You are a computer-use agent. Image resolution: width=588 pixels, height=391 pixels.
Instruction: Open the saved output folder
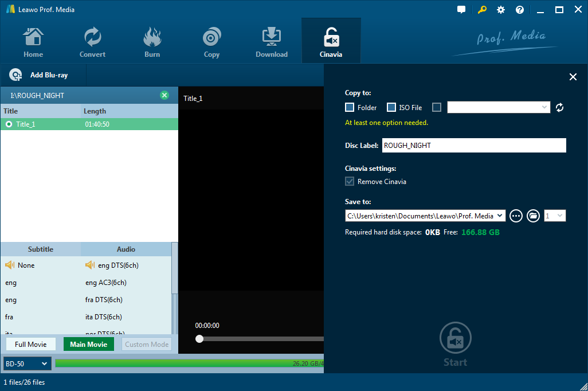(533, 216)
